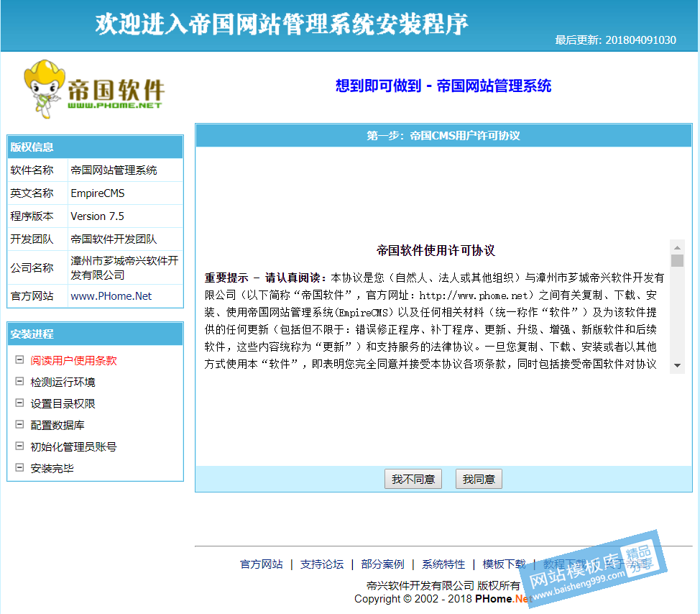Decline with the 我不同意 button

click(413, 479)
